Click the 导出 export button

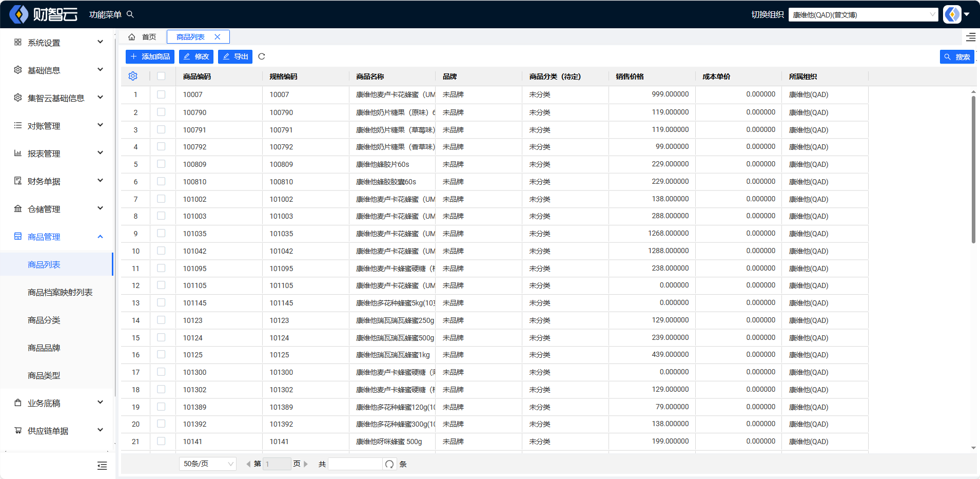pos(235,56)
